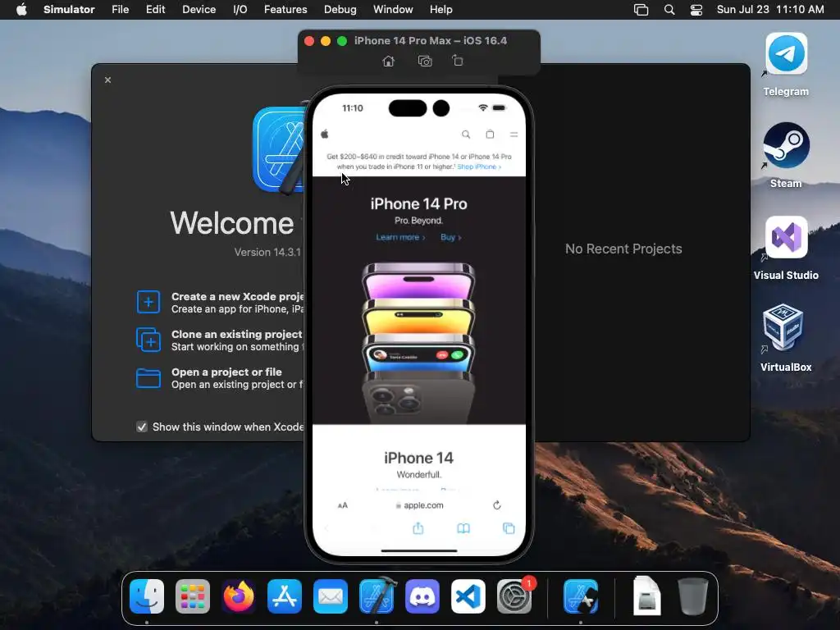
Task: Tap the AA reader options button
Action: coord(343,505)
